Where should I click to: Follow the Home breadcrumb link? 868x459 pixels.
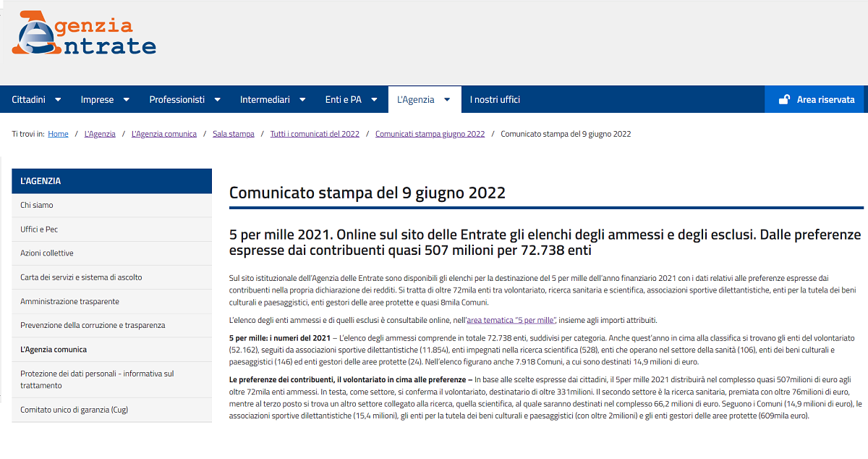pos(58,134)
